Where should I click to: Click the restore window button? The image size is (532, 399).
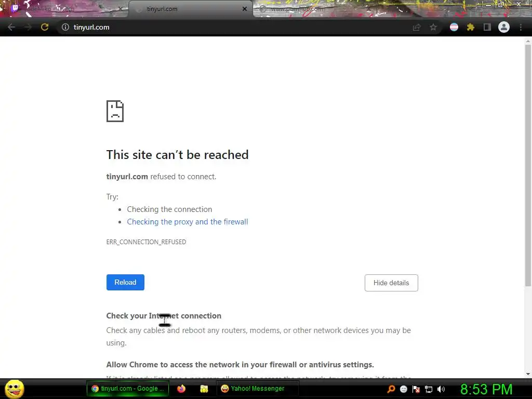(x=501, y=5)
